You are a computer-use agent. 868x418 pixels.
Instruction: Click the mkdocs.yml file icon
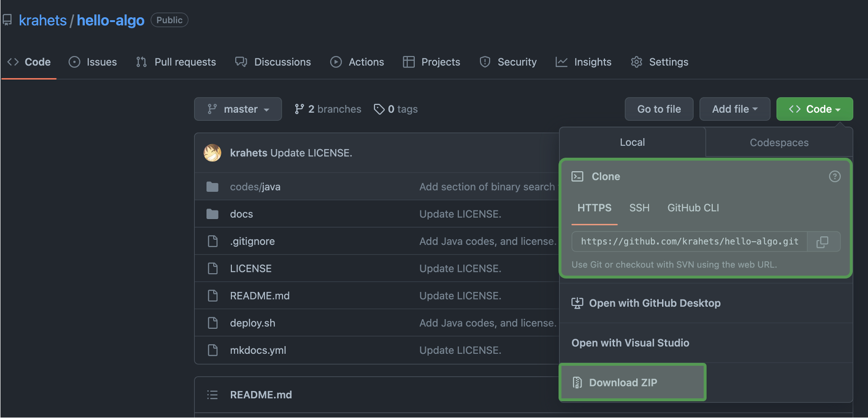click(212, 350)
